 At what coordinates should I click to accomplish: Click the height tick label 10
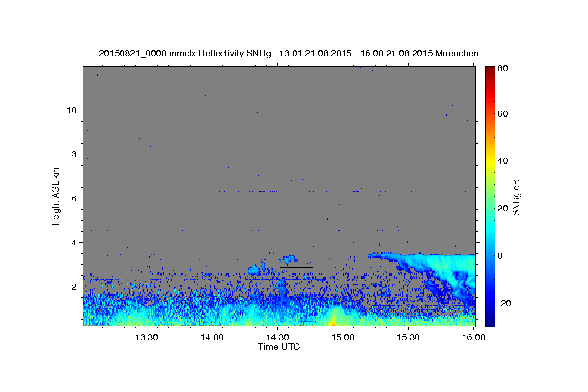72,110
